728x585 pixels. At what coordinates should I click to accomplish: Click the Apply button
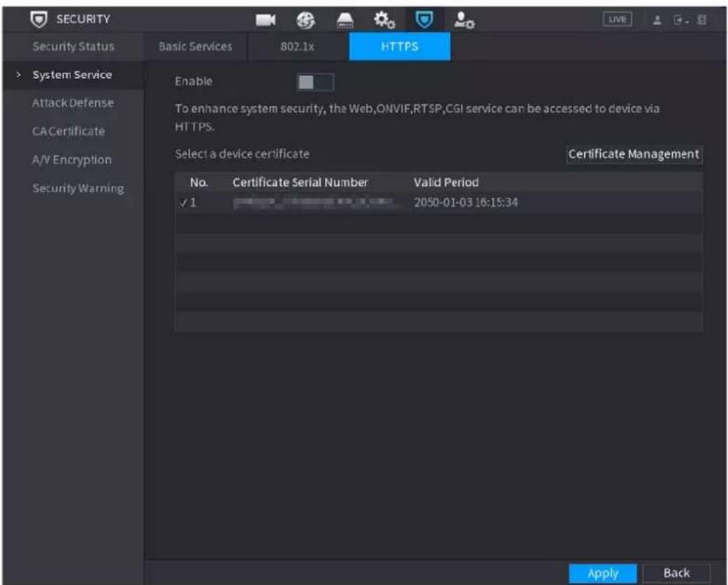(x=603, y=573)
